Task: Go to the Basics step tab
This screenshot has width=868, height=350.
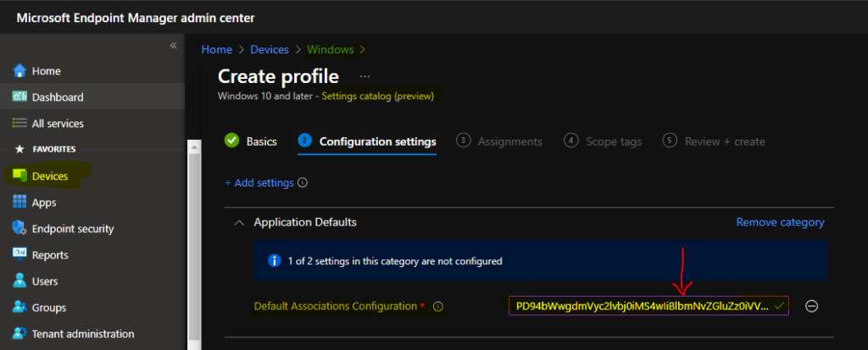Action: (251, 142)
